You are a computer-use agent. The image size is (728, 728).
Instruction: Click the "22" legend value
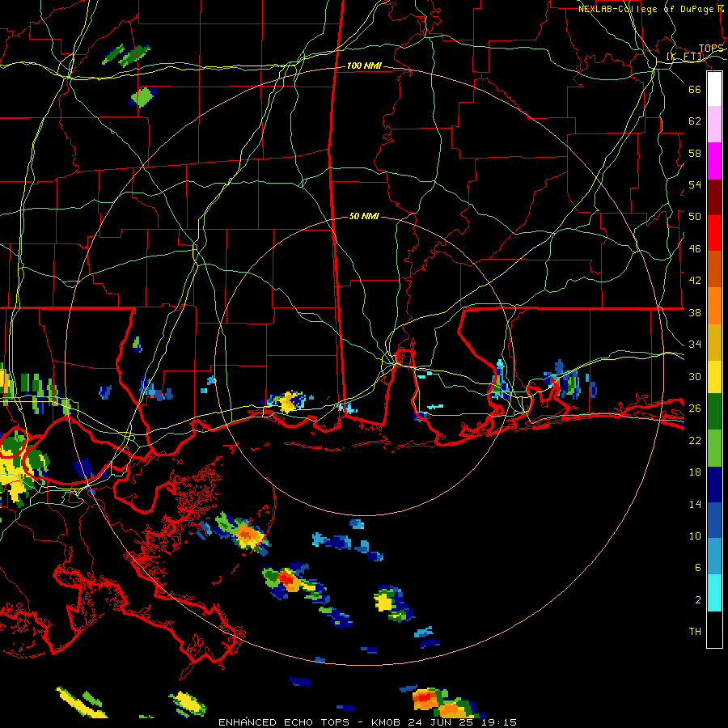pyautogui.click(x=695, y=440)
